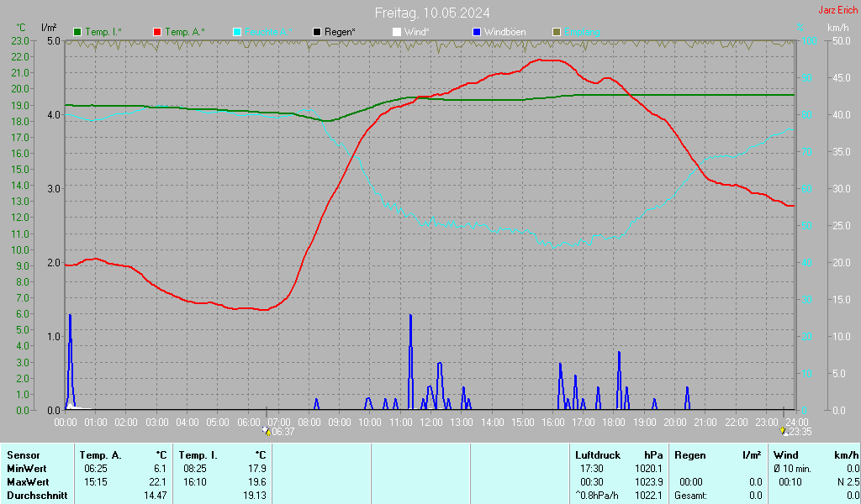Screen dimensions: 861x504
Task: Click the Regen column header
Action: [690, 455]
